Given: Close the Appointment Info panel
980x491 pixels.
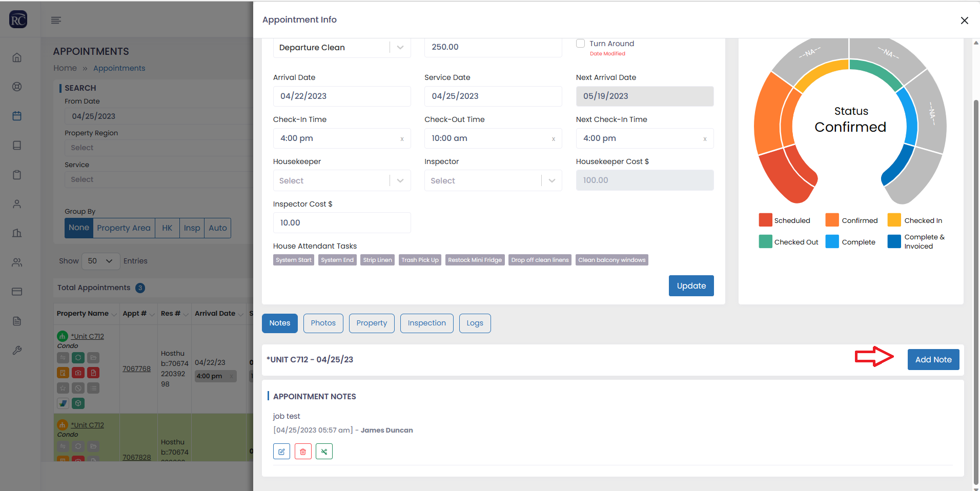Looking at the screenshot, I should (964, 21).
